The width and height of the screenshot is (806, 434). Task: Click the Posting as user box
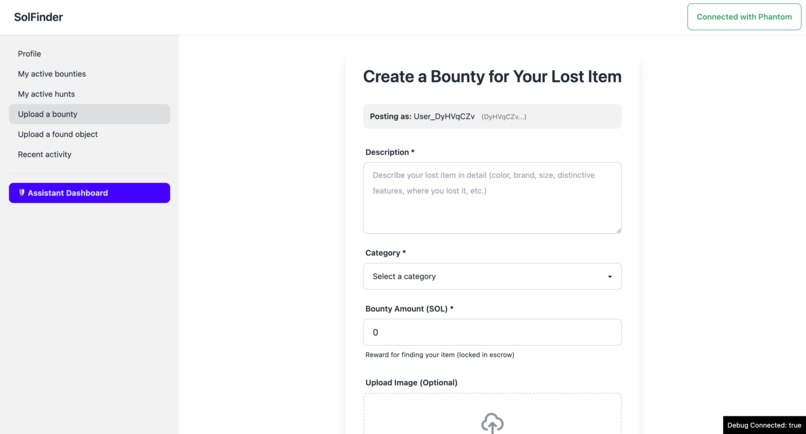[492, 116]
